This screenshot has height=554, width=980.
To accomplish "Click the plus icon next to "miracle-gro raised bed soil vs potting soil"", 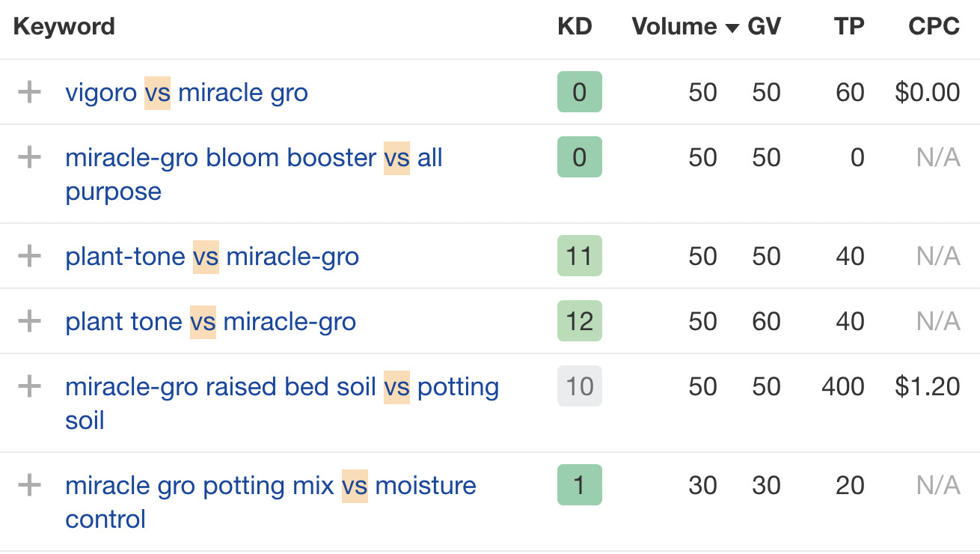I will [28, 386].
